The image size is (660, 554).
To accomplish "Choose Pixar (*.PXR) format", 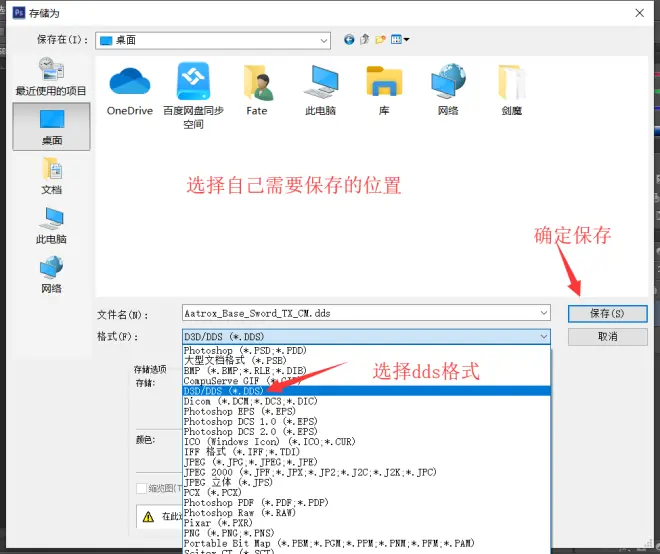I will click(366, 522).
